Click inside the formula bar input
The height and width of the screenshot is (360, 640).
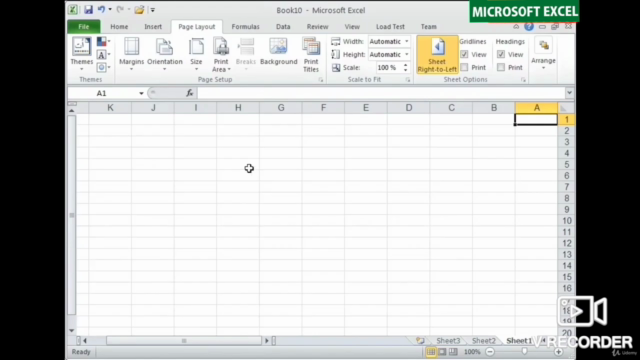[x=381, y=93]
